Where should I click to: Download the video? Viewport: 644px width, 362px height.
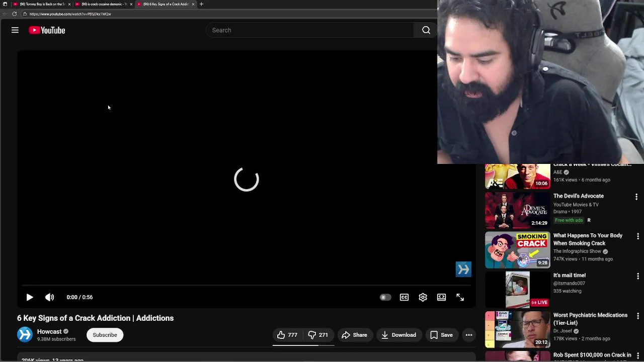398,335
